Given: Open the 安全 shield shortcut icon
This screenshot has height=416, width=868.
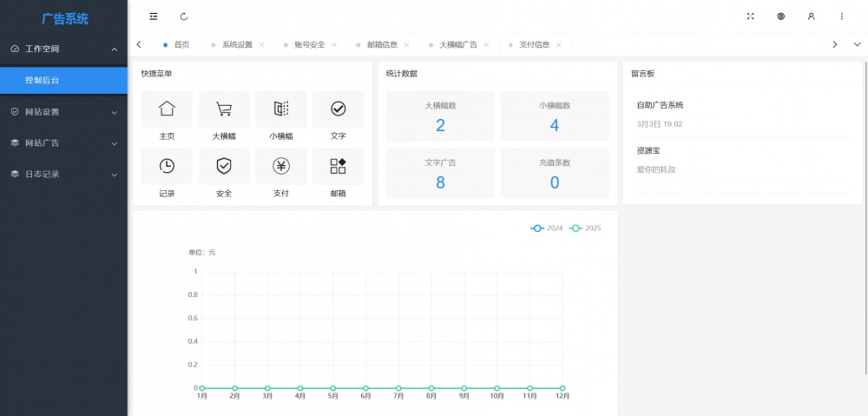Looking at the screenshot, I should (224, 166).
